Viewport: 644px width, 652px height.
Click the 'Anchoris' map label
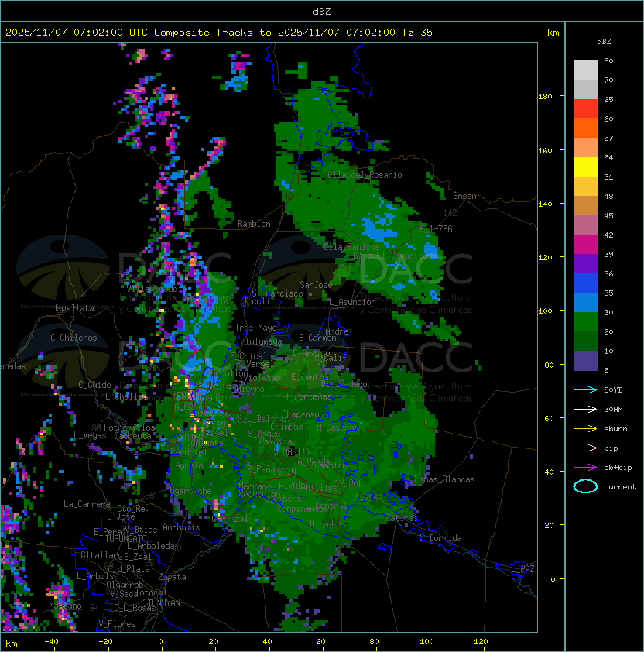(181, 527)
